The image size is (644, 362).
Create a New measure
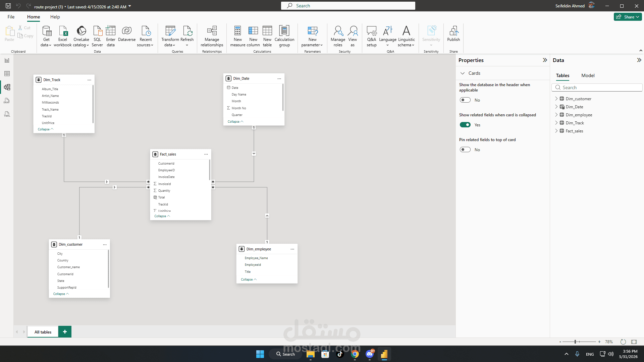click(238, 36)
